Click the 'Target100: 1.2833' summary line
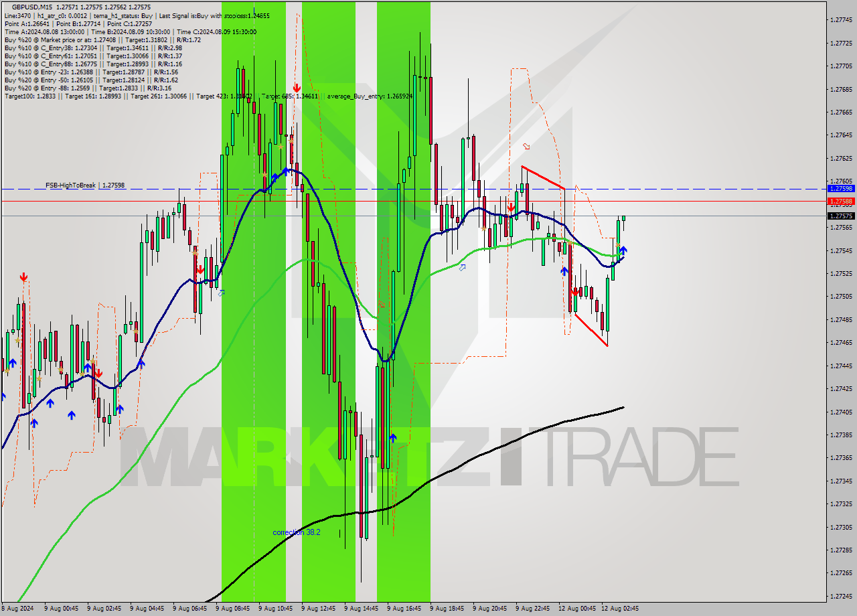This screenshot has height=616, width=857. (208, 96)
